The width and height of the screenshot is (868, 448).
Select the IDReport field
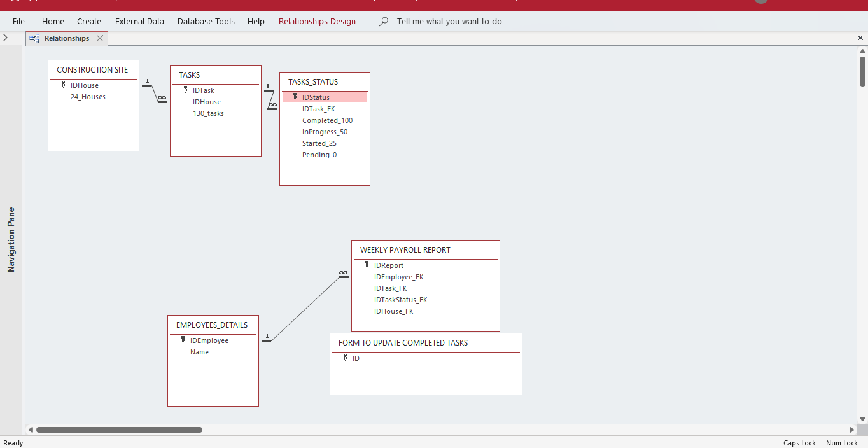[x=389, y=265]
